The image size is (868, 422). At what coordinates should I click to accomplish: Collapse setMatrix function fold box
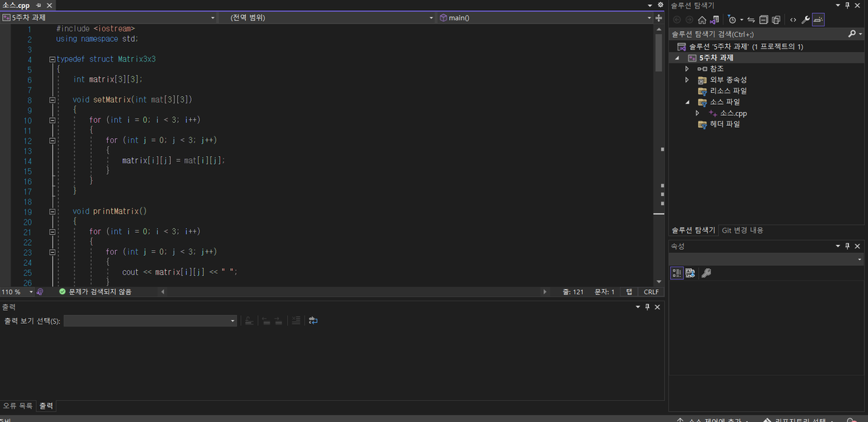[x=51, y=100]
